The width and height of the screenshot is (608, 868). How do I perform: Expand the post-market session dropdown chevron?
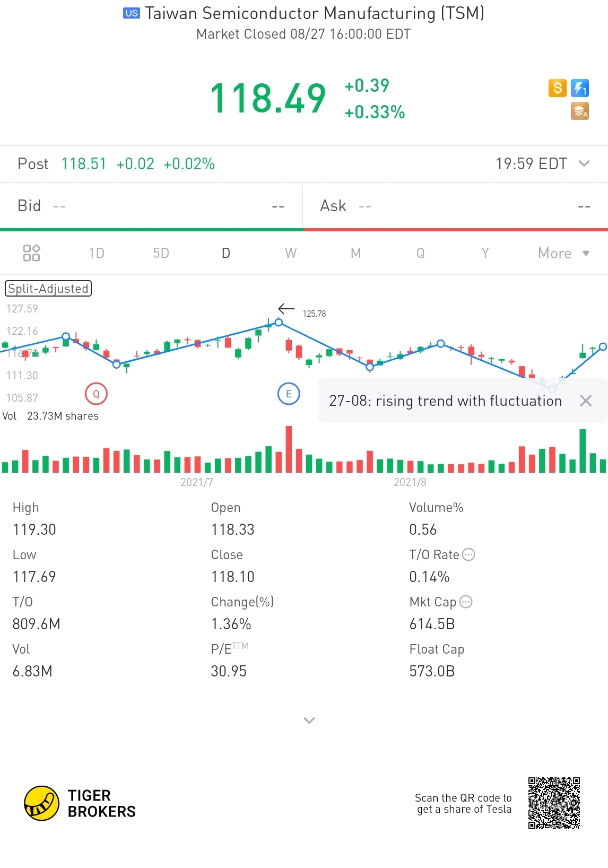tap(584, 163)
